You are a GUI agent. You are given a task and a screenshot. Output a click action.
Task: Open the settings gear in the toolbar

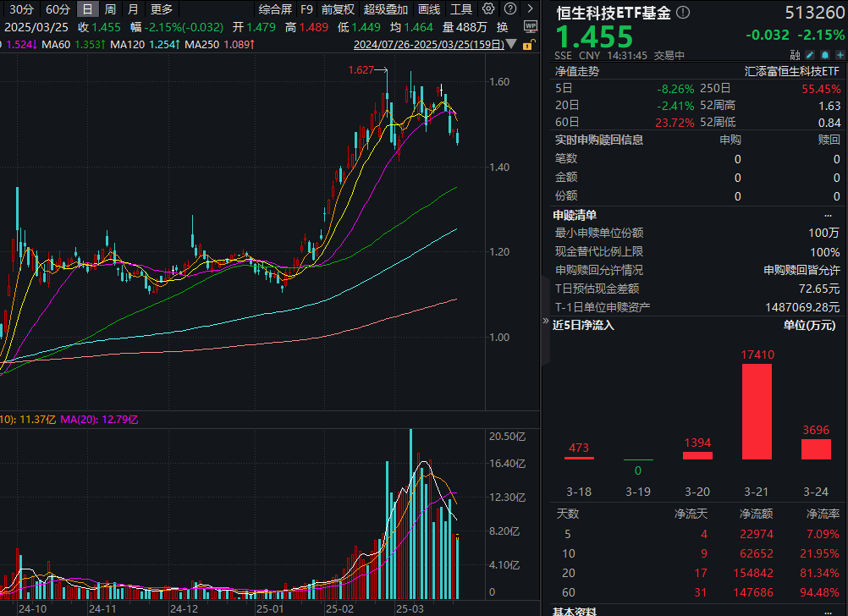pos(488,9)
